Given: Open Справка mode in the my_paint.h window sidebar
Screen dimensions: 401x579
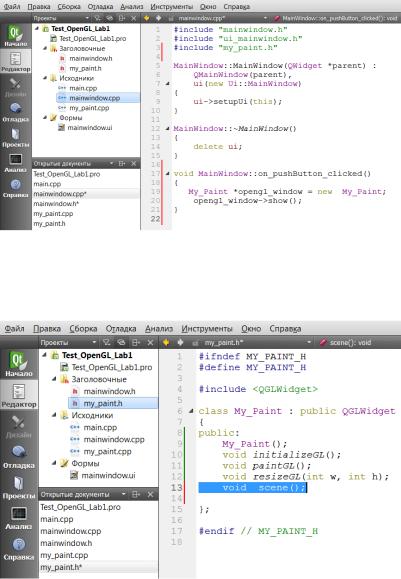Looking at the screenshot, I should (18, 548).
